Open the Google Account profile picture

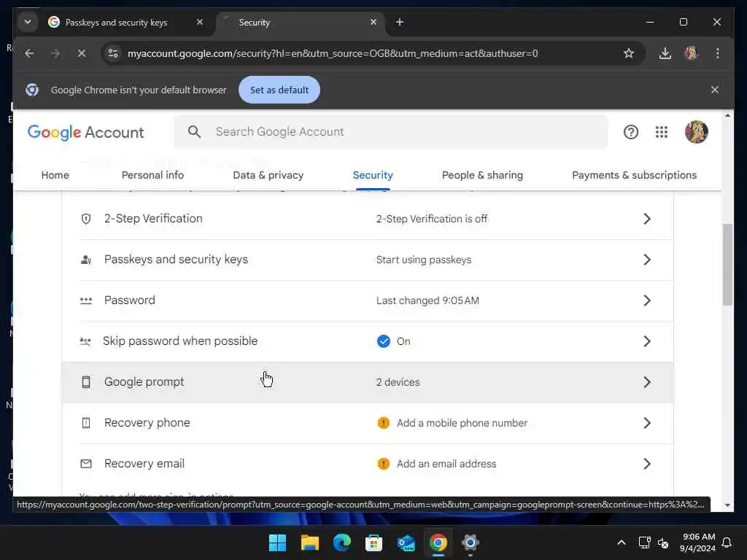tap(696, 132)
